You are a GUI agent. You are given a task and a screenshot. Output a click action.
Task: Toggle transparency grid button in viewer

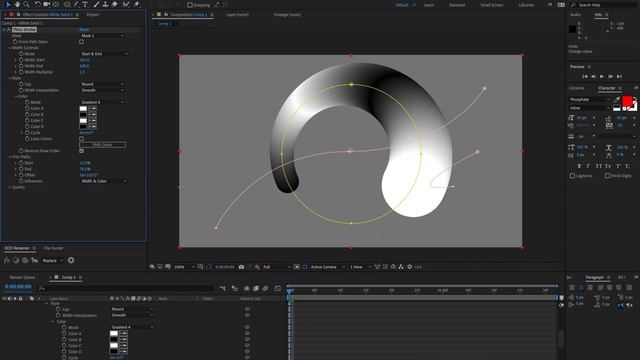304,267
